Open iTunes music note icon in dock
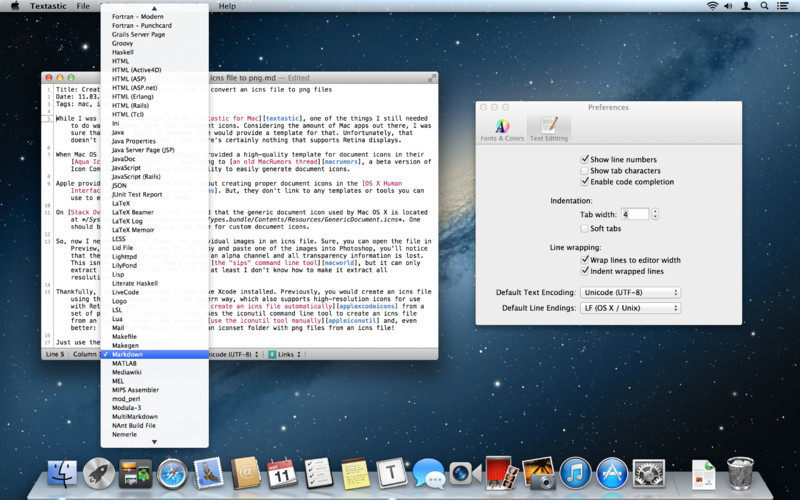The width and height of the screenshot is (800, 500). click(575, 473)
